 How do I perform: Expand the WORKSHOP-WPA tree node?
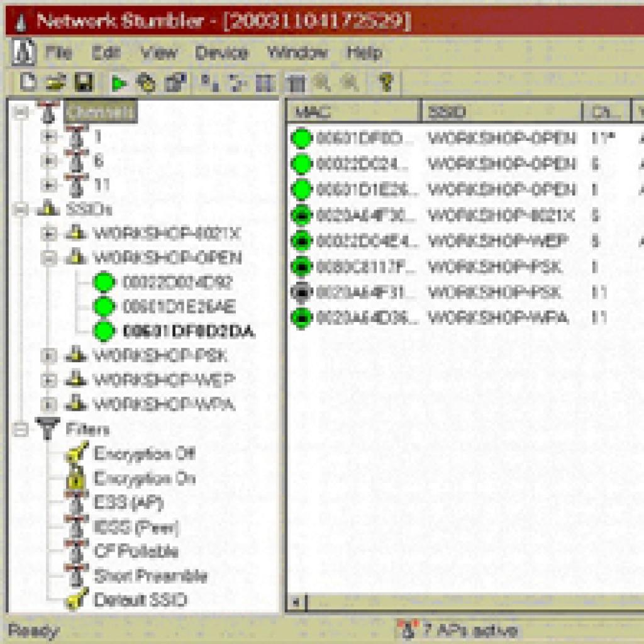(48, 404)
